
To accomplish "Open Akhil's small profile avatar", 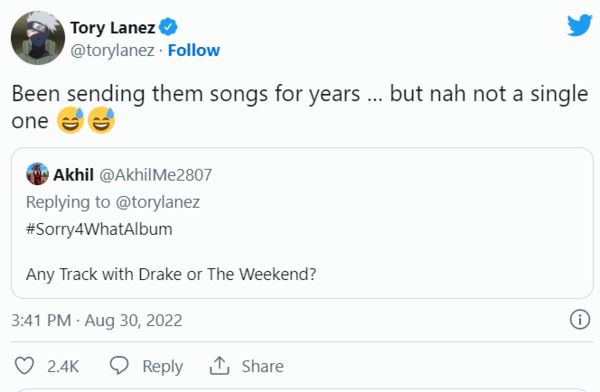I will (x=37, y=174).
